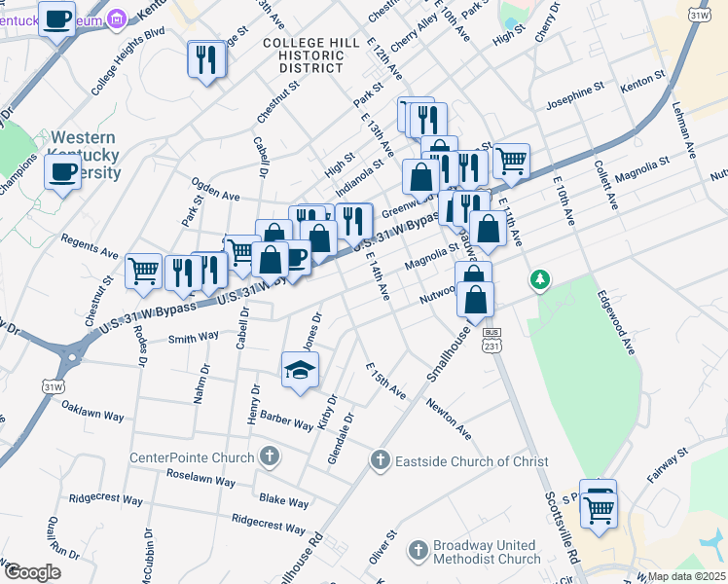Image resolution: width=728 pixels, height=584 pixels.
Task: Select the green park tree marker
Action: click(x=539, y=280)
